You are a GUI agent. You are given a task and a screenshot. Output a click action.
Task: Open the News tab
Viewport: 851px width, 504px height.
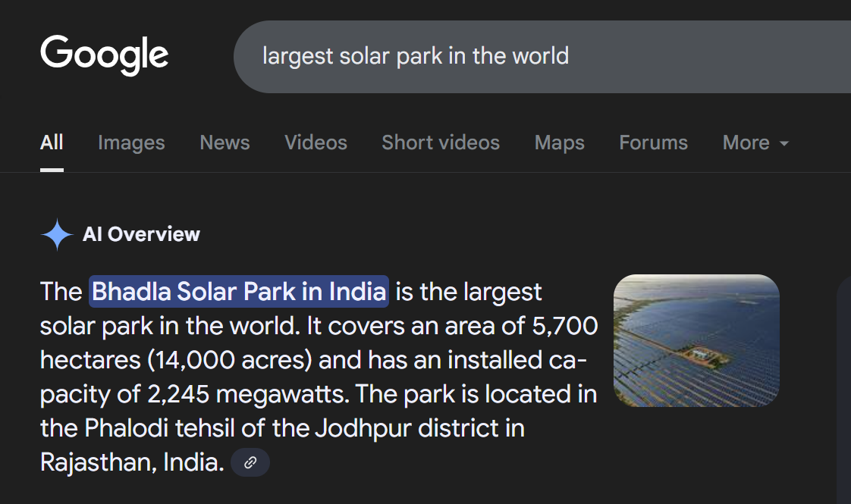tap(225, 142)
